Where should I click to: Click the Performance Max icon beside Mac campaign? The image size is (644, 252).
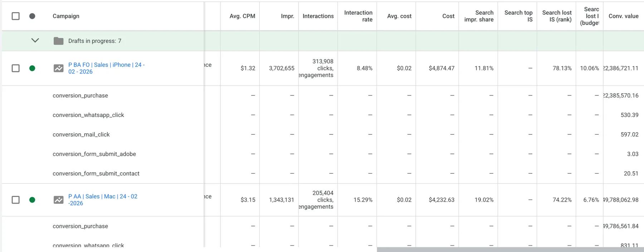coord(58,200)
